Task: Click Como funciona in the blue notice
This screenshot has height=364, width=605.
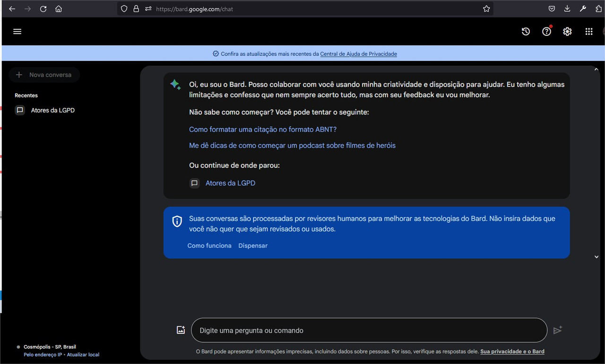Action: pos(209,245)
